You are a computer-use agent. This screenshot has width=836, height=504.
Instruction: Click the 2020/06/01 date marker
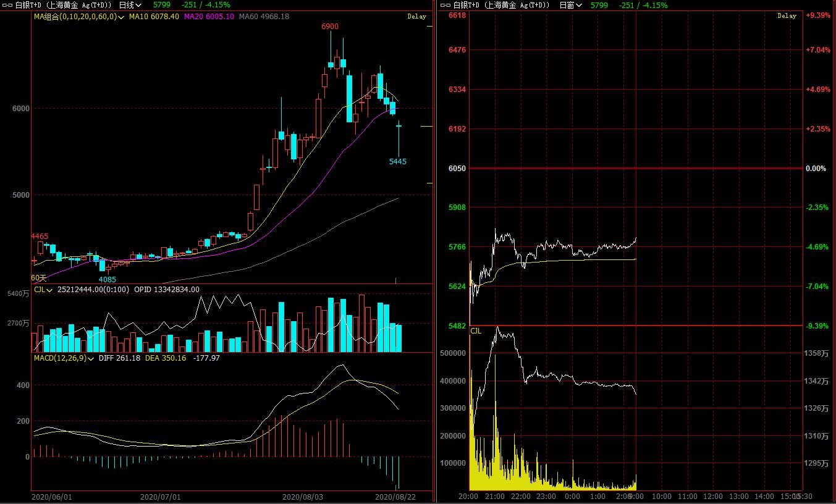tap(51, 497)
